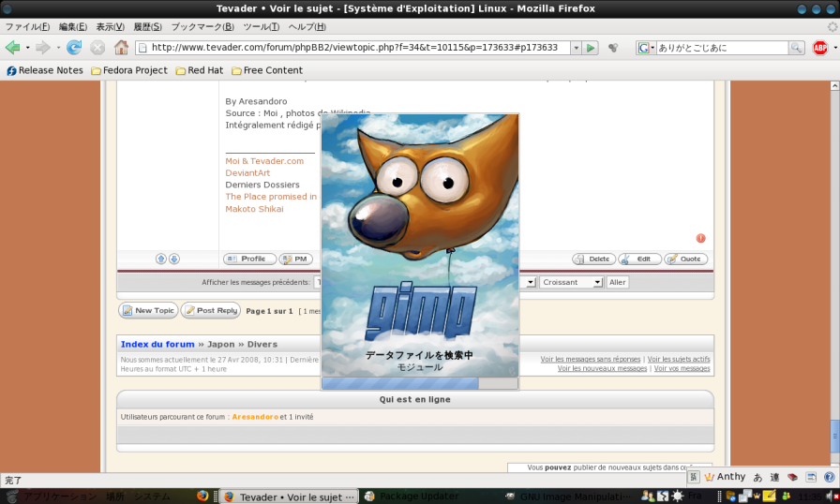Open the Adblock Plus dropdown arrow
Viewport: 840px width, 504px height.
click(x=834, y=48)
